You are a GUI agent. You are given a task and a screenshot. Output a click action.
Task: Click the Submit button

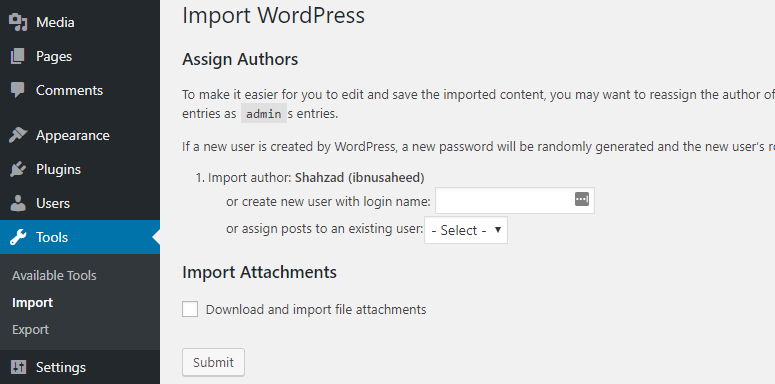tap(214, 363)
